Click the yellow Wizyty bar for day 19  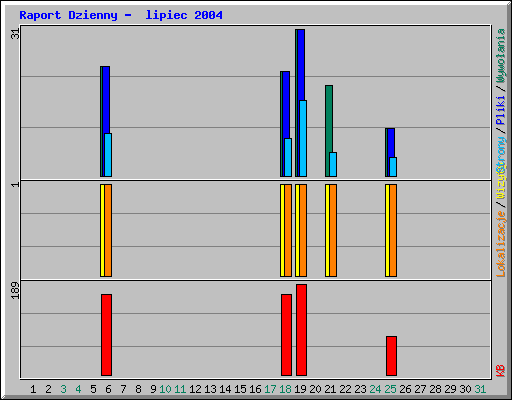pos(297,230)
